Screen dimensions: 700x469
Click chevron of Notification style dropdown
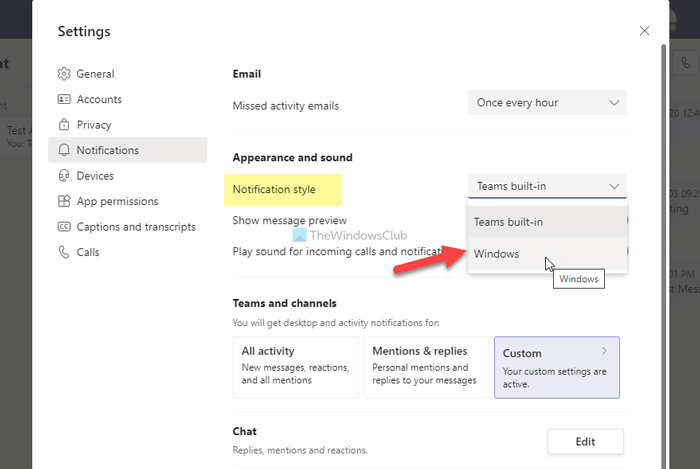(x=614, y=186)
